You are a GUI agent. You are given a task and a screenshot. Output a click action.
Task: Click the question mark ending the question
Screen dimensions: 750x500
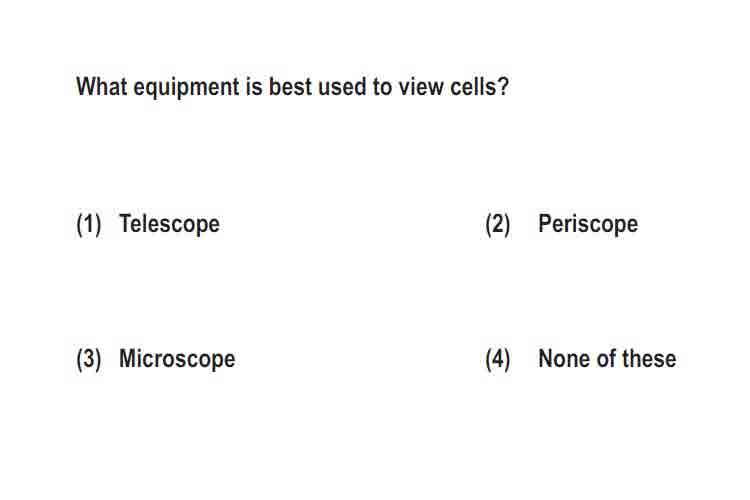pyautogui.click(x=503, y=87)
